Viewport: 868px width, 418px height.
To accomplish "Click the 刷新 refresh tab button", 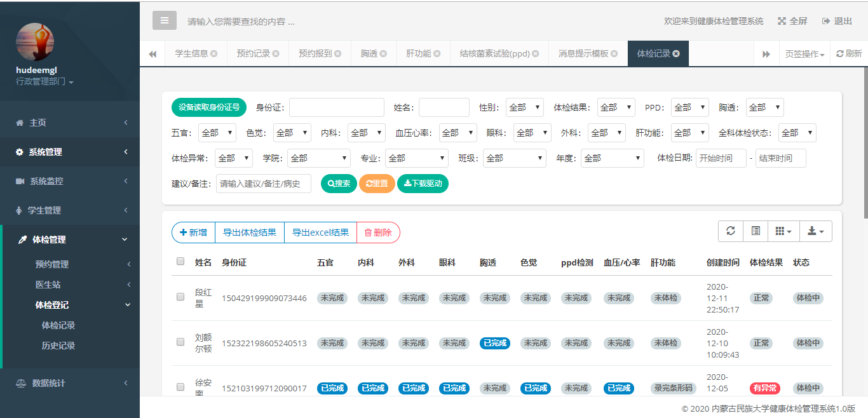I will pos(849,54).
